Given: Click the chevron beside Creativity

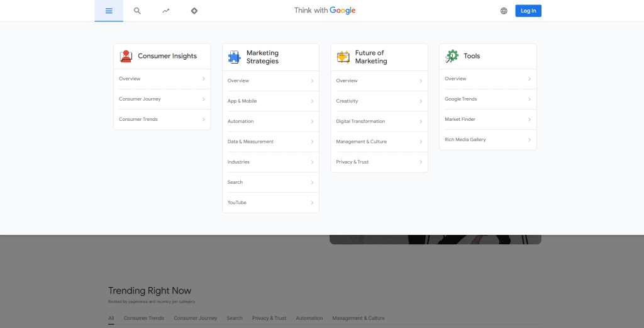Looking at the screenshot, I should click(x=421, y=101).
